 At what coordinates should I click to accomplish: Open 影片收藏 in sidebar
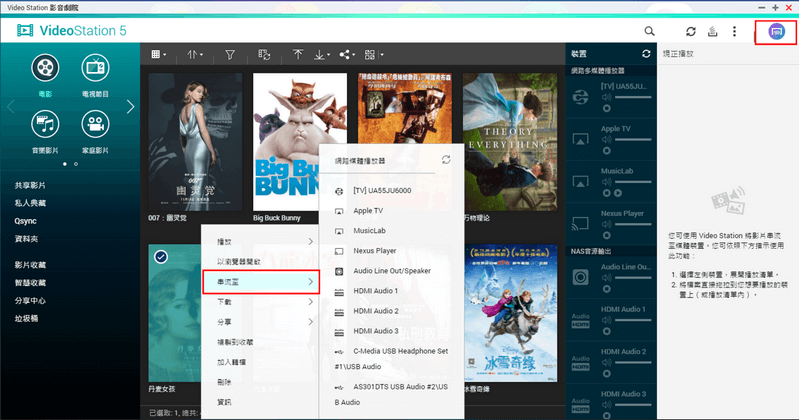point(30,265)
